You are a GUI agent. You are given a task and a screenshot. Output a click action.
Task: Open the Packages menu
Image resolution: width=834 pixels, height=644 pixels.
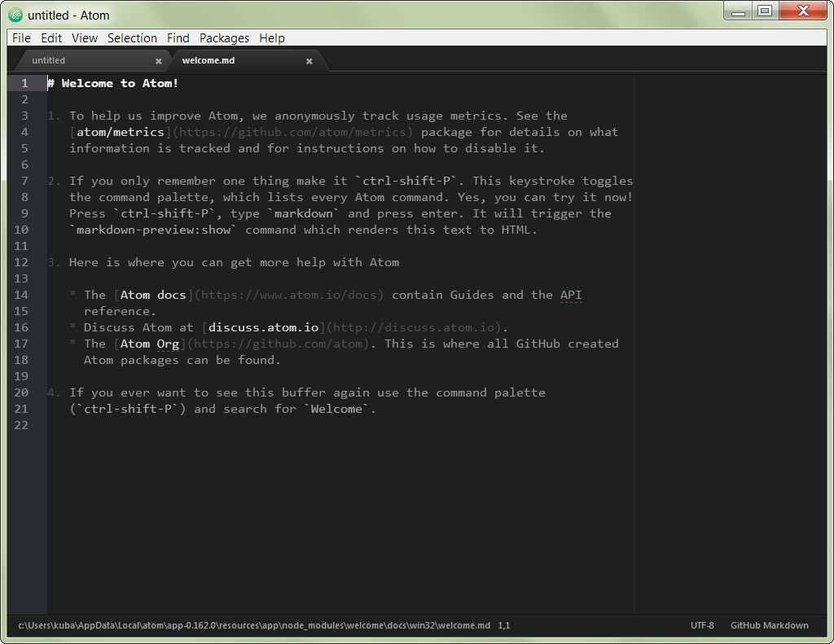tap(224, 38)
